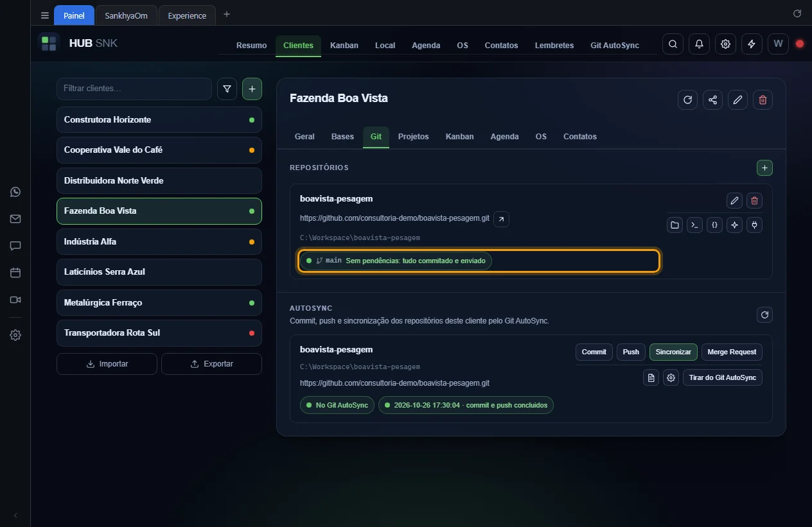The width and height of the screenshot is (812, 527).
Task: Open the W user avatar button
Action: 778,44
